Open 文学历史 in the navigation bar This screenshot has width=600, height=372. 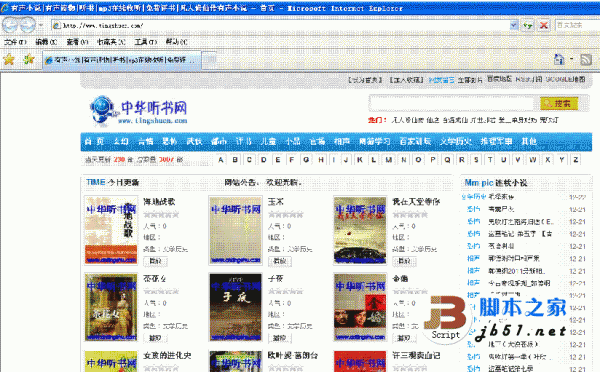click(456, 141)
